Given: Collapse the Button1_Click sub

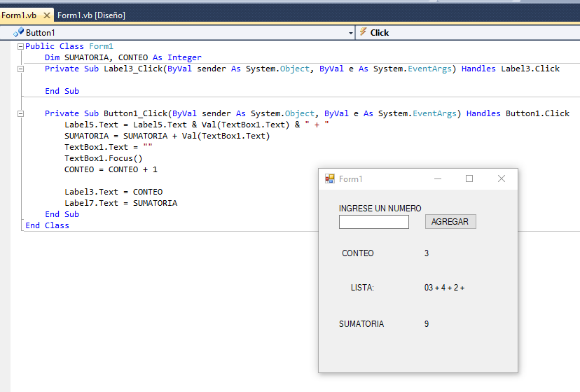Looking at the screenshot, I should tap(21, 113).
